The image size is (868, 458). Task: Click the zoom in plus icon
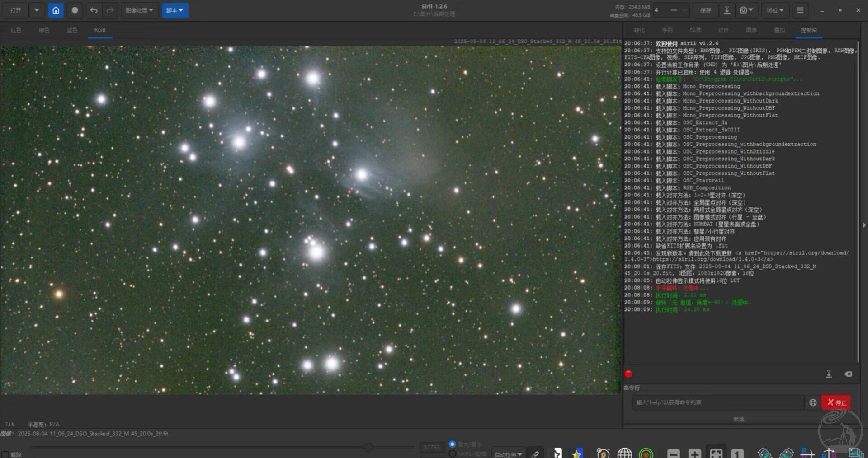(x=694, y=453)
